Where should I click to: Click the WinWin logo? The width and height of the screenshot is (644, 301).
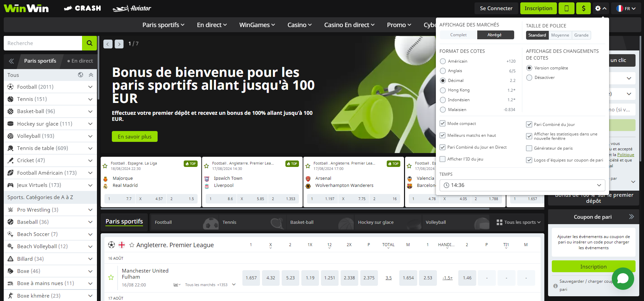26,8
